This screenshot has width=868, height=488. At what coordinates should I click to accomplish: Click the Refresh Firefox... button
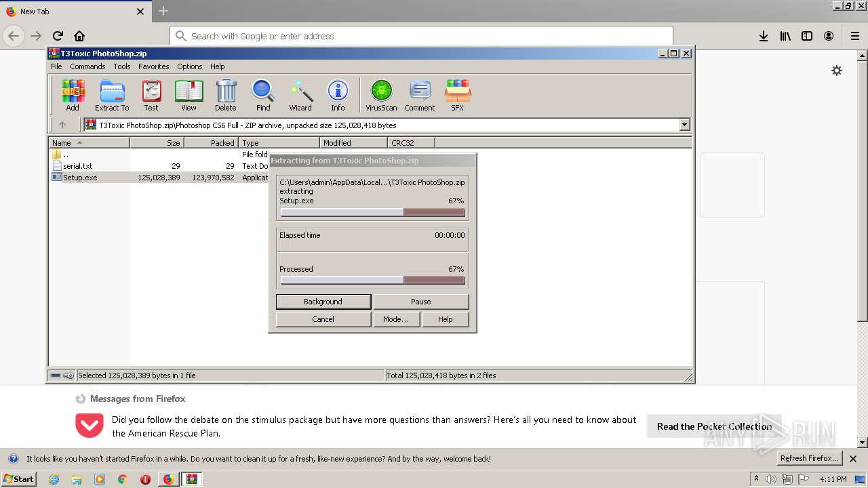809,459
